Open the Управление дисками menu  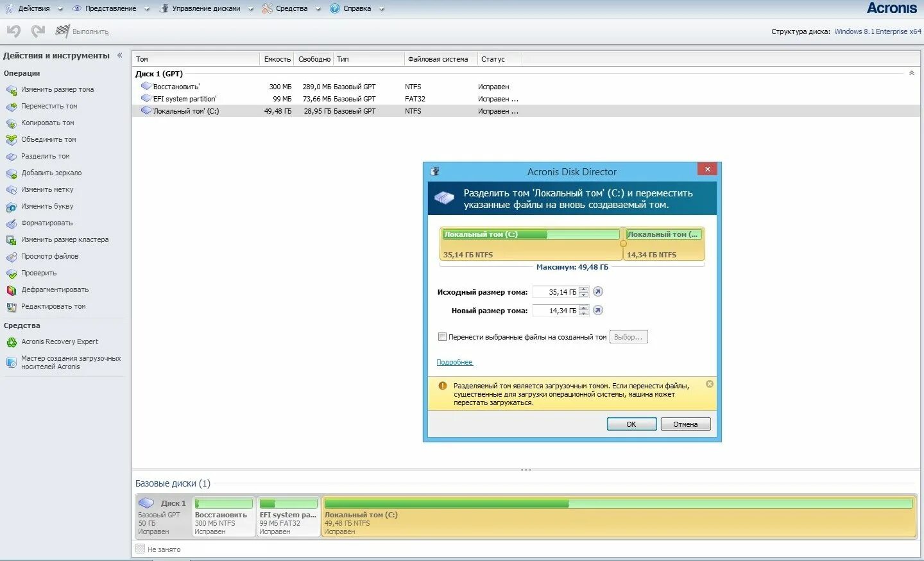(x=206, y=8)
